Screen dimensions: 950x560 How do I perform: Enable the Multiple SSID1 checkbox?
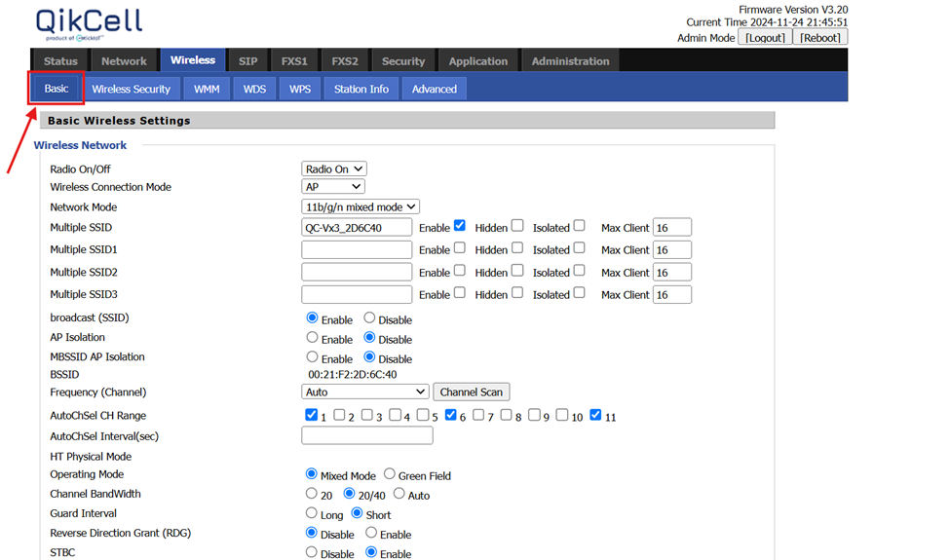tap(460, 248)
